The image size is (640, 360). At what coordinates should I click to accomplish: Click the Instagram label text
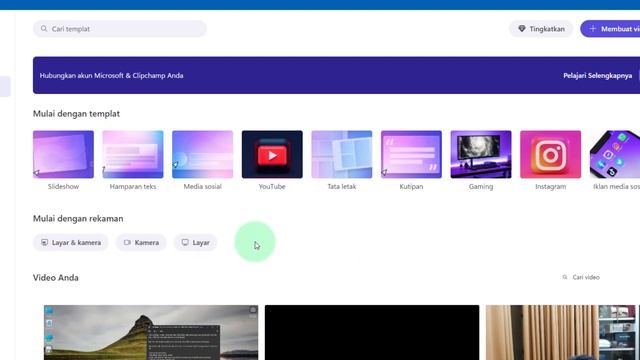pos(551,187)
